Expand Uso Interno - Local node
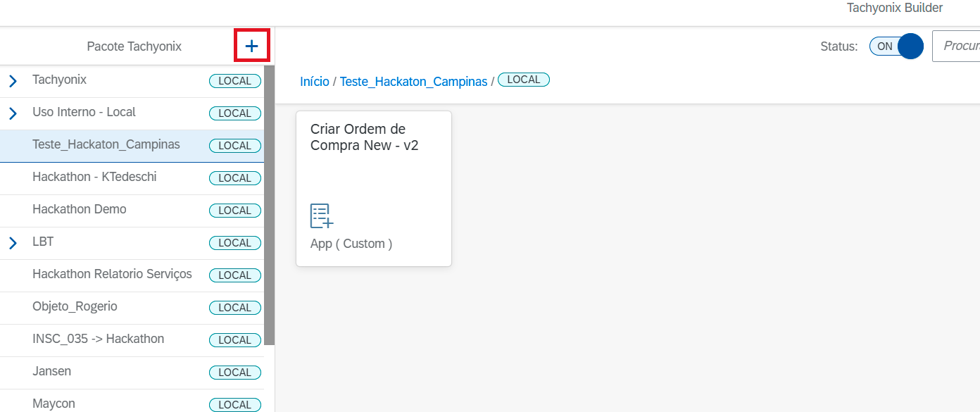980x412 pixels. [x=13, y=113]
